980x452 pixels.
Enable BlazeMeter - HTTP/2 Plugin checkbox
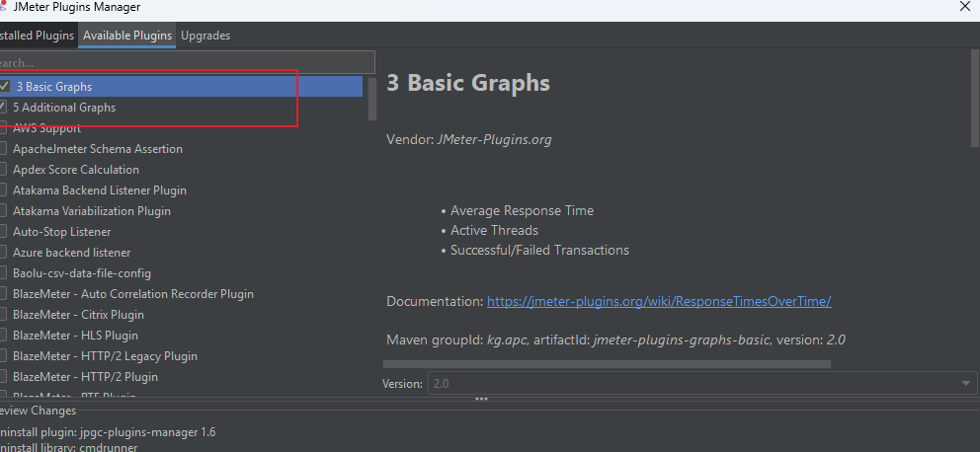click(3, 376)
